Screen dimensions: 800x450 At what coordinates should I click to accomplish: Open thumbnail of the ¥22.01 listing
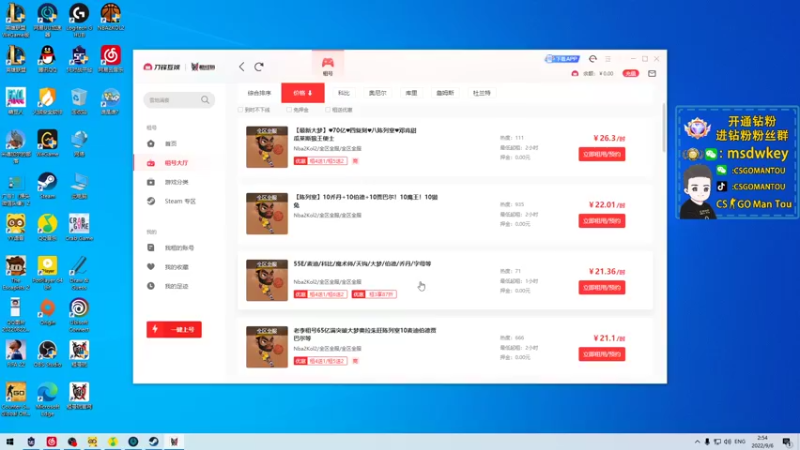267,214
